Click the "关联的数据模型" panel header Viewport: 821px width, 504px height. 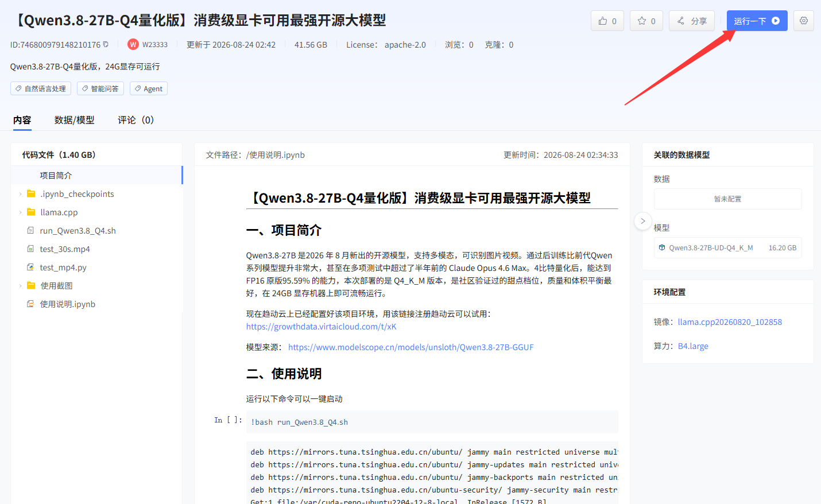coord(681,155)
